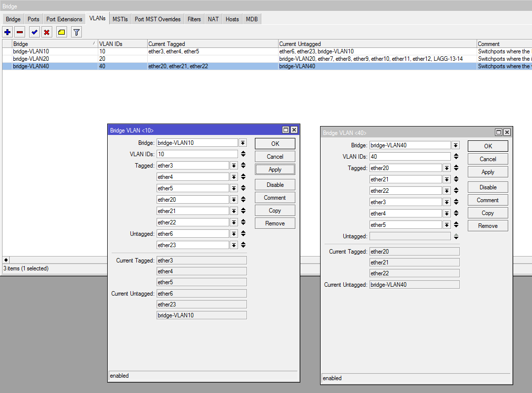Click the blue plus Add VLAN icon
This screenshot has height=393, width=532.
coord(7,32)
